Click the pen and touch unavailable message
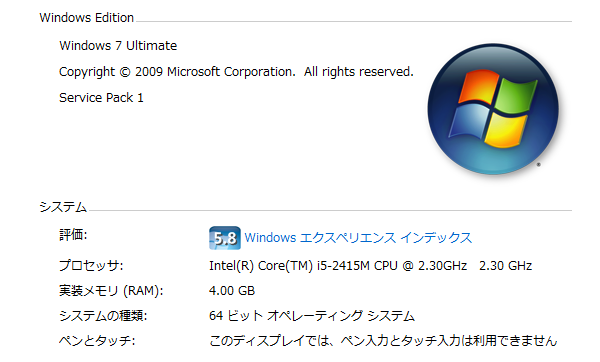 point(383,341)
